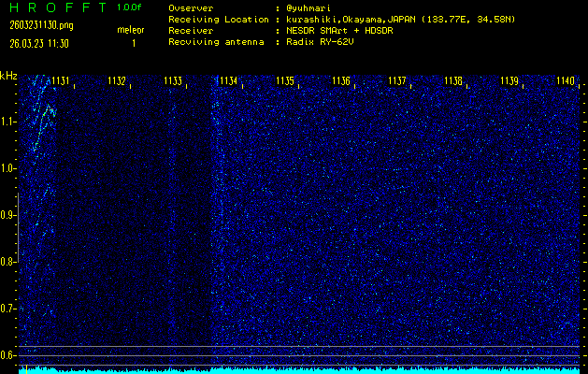Click the HROFFT title text
The image size is (588, 374).
coord(54,7)
